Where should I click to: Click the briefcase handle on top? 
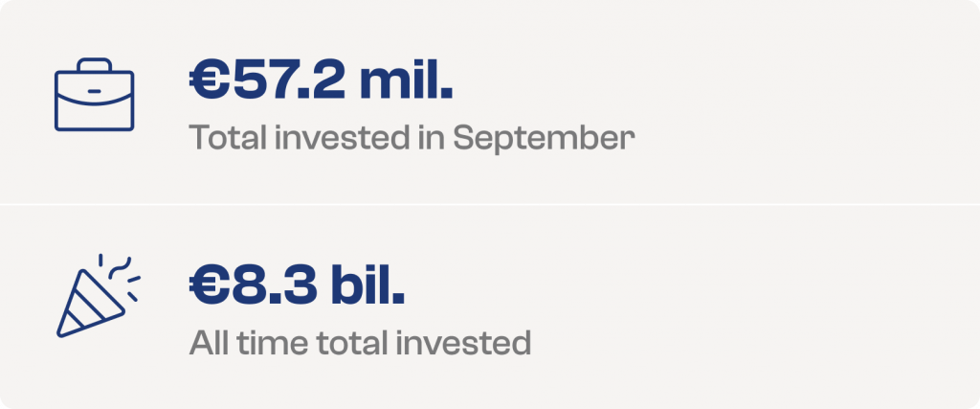click(95, 64)
